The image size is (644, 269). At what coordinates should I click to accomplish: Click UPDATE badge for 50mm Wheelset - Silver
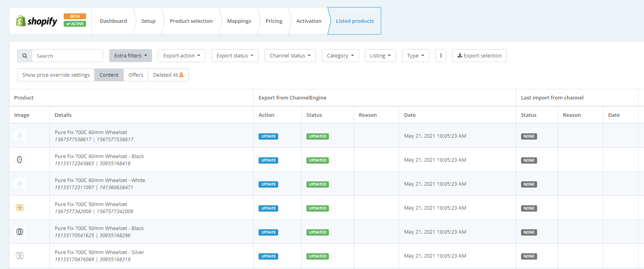(x=268, y=256)
